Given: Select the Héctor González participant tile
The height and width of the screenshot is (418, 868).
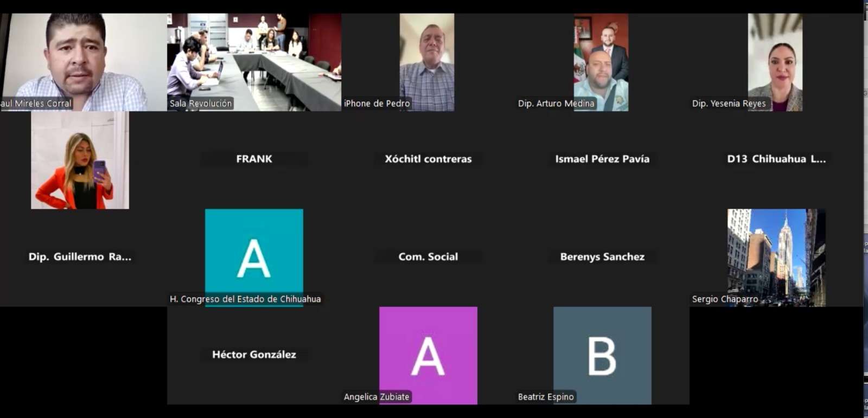Looking at the screenshot, I should click(254, 355).
